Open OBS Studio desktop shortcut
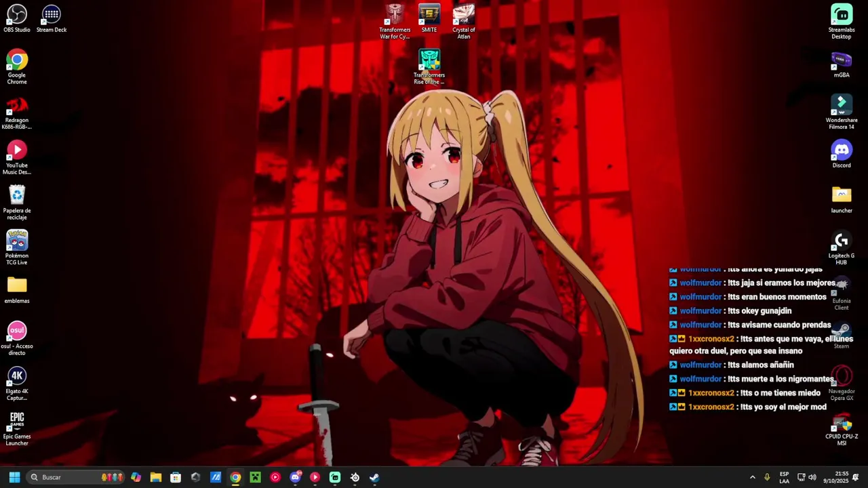The width and height of the screenshot is (868, 488). 17,19
